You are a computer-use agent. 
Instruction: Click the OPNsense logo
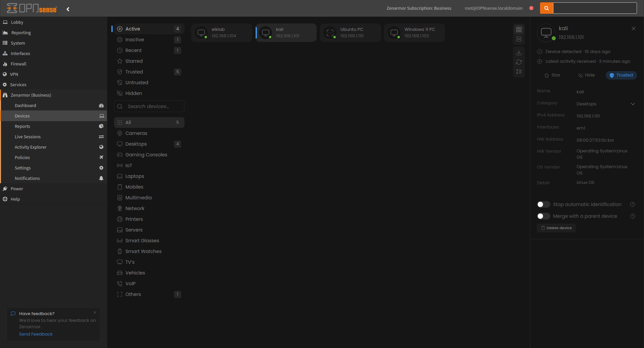(32, 8)
